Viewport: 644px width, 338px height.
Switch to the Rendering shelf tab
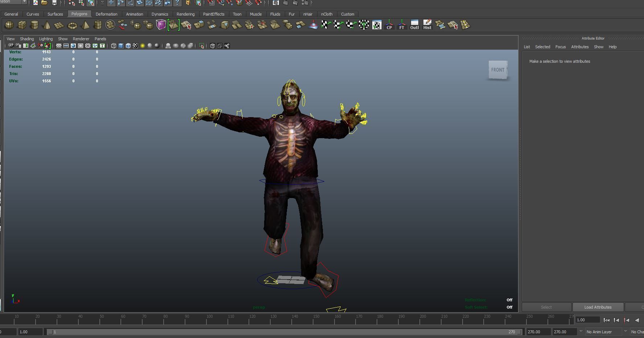185,14
